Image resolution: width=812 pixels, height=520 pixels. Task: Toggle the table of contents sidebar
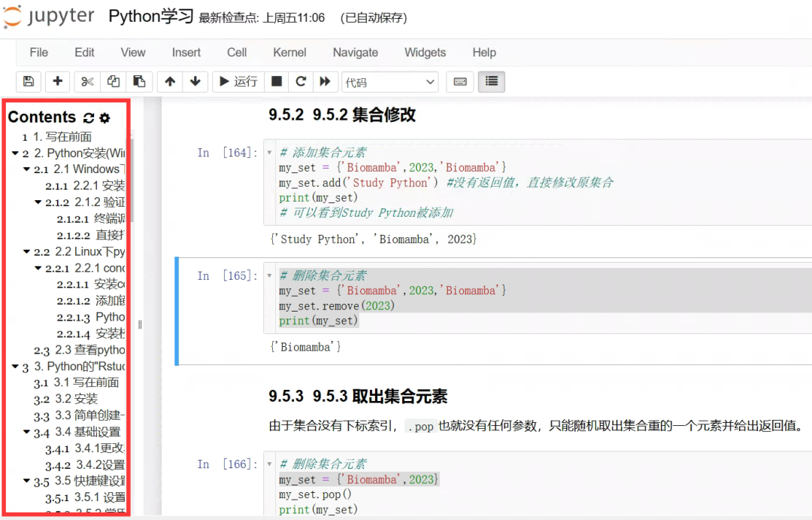pos(491,81)
